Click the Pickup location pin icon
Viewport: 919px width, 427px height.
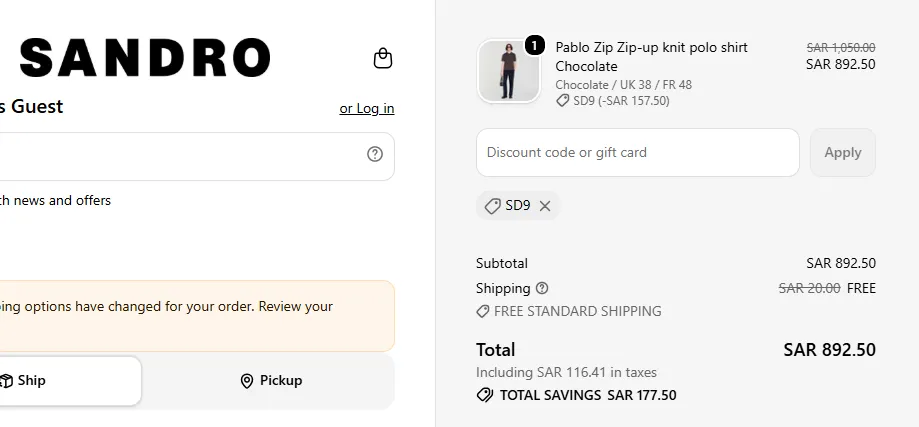tap(247, 381)
